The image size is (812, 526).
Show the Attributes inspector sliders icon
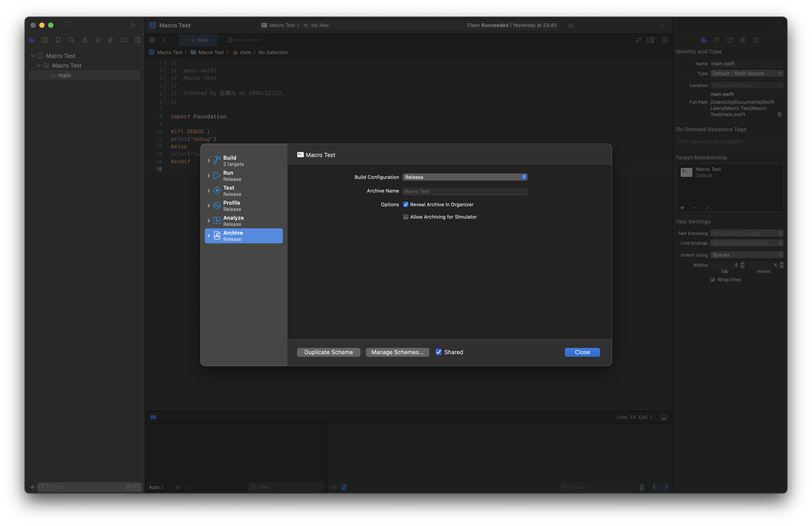[x=756, y=40]
